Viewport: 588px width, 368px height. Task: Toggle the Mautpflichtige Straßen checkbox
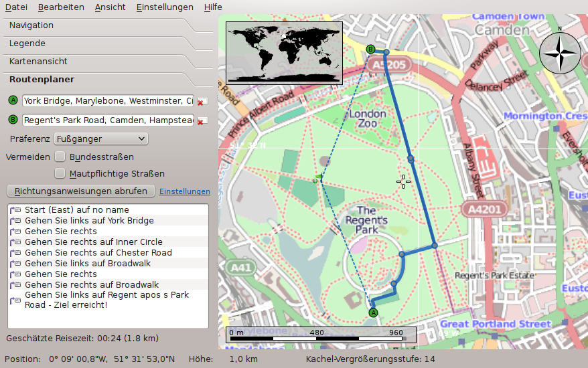click(x=60, y=173)
